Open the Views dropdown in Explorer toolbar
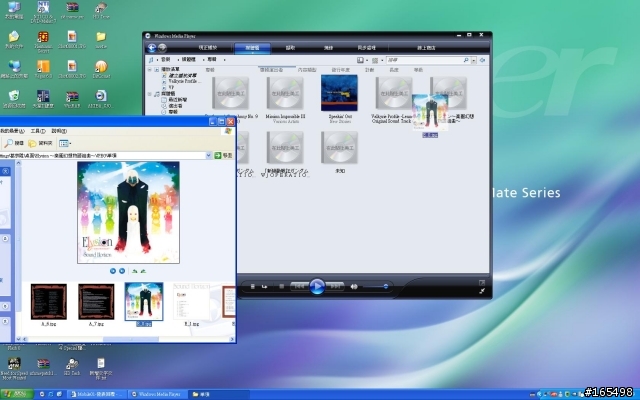Screen dimensions: 640x400 click(x=65, y=143)
